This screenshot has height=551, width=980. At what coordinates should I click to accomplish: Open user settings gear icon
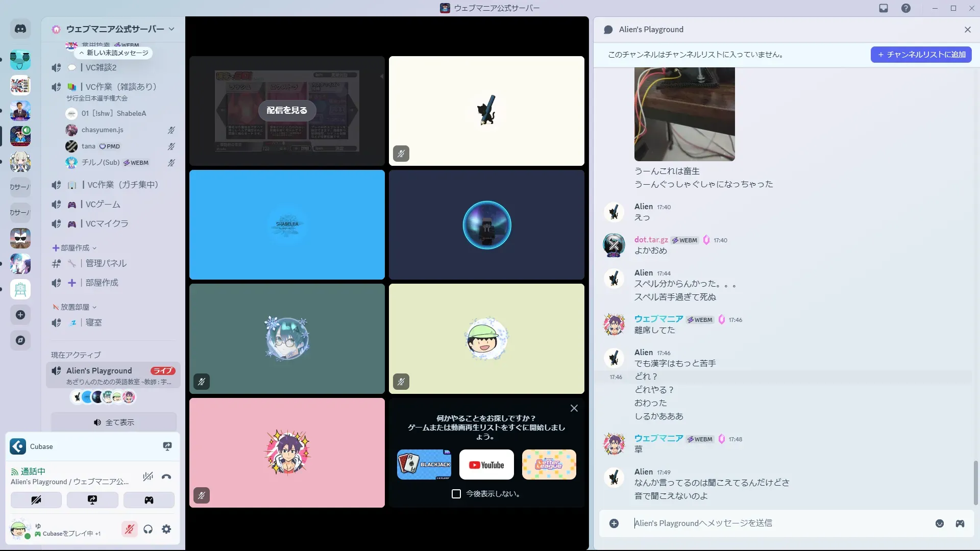[166, 529]
